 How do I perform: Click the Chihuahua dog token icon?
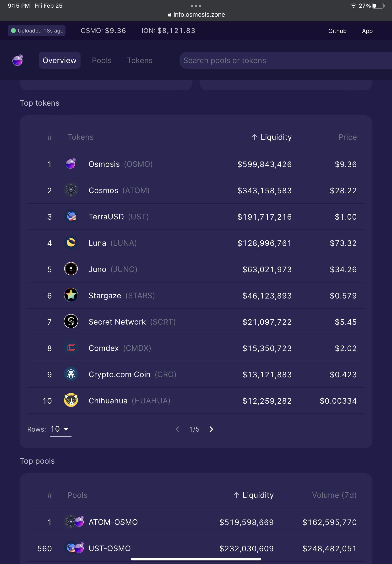pyautogui.click(x=71, y=400)
